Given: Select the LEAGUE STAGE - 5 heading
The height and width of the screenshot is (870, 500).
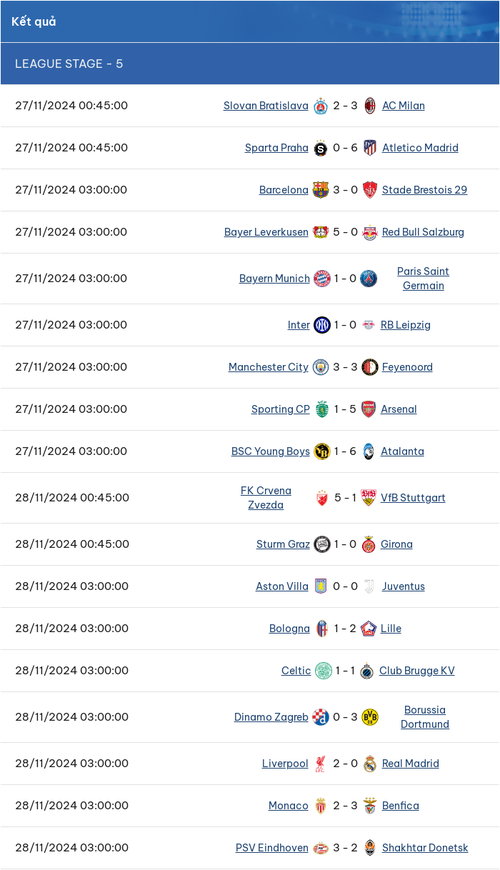Looking at the screenshot, I should [69, 64].
